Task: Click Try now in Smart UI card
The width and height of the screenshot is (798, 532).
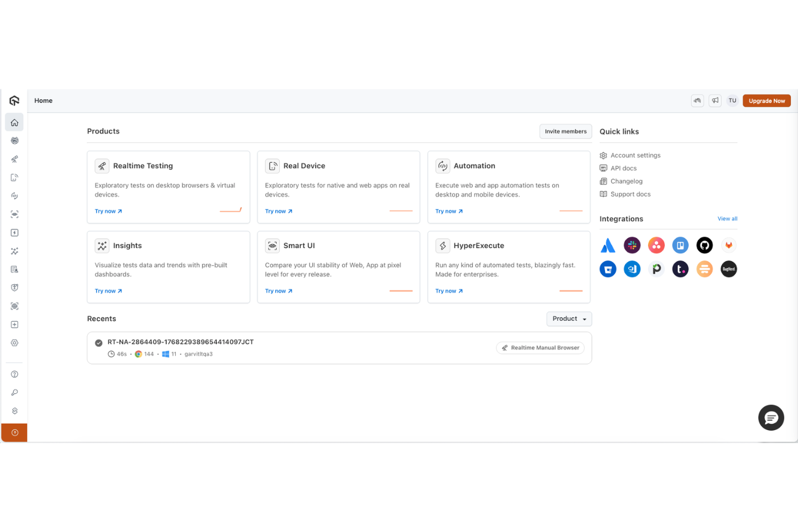Action: point(279,291)
